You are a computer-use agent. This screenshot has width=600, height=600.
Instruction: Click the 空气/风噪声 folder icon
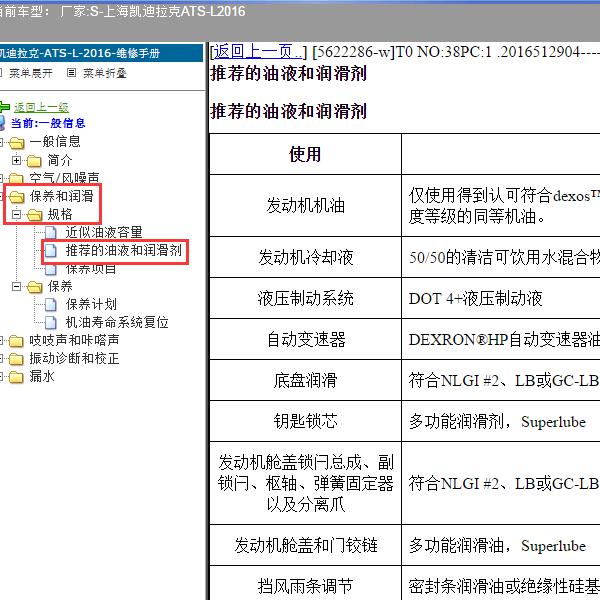pos(16,178)
